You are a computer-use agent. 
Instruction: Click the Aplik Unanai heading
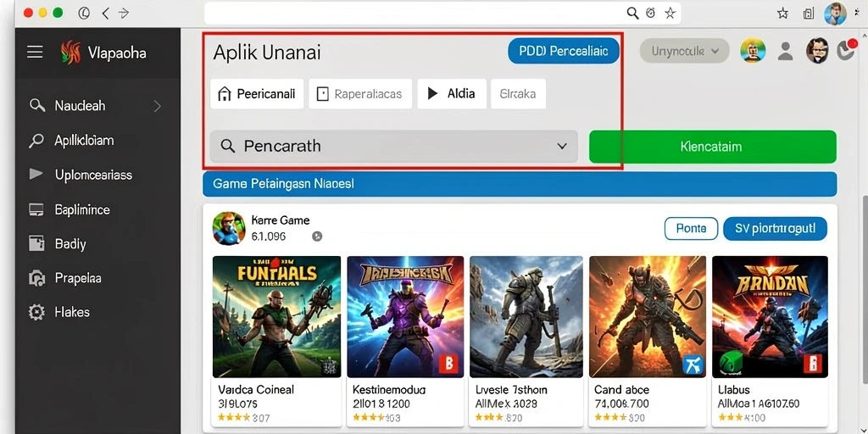267,53
